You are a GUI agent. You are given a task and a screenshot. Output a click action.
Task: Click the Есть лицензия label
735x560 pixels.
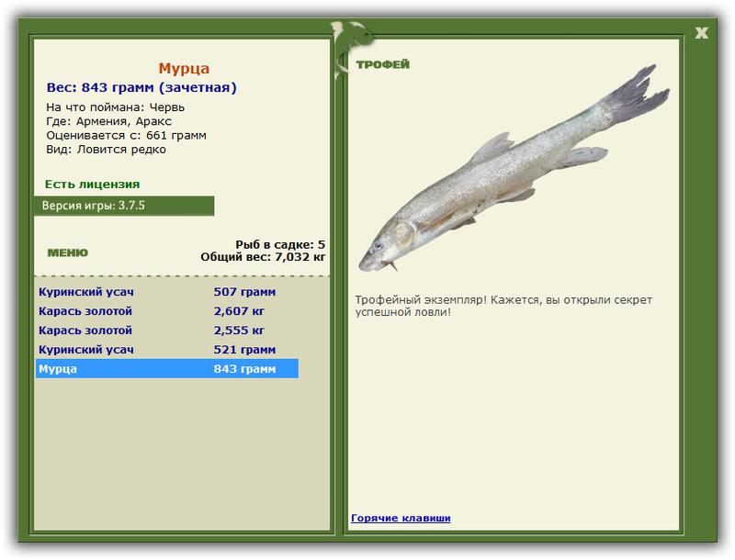coord(93,184)
